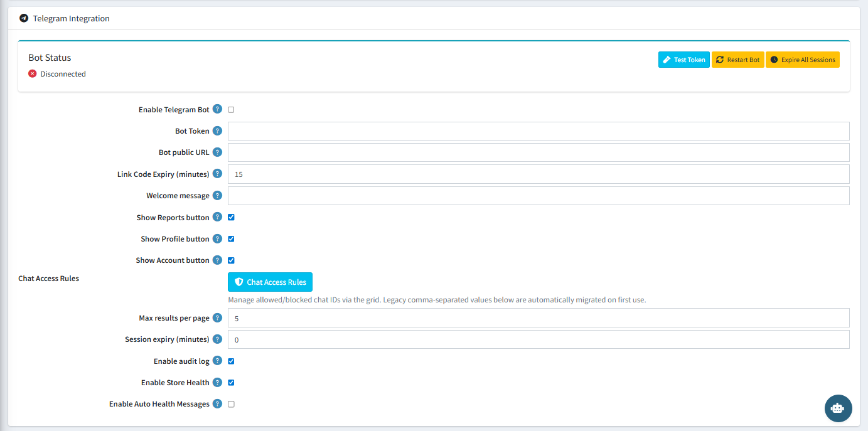
Task: Untick the Show Account button checkbox
Action: click(231, 260)
